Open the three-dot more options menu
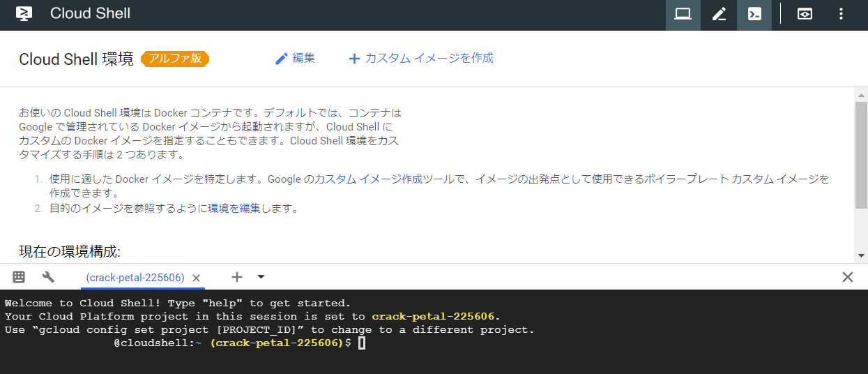This screenshot has width=868, height=374. (x=841, y=14)
